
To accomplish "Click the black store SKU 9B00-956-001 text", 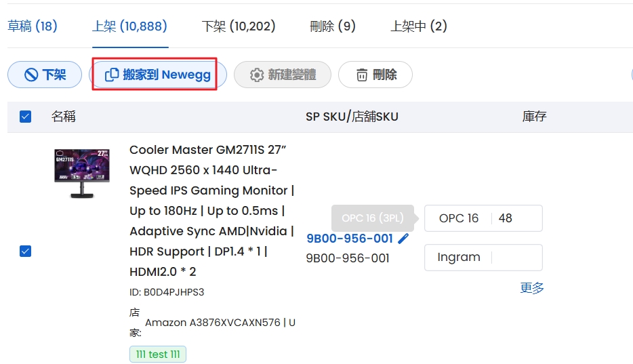I will 348,258.
